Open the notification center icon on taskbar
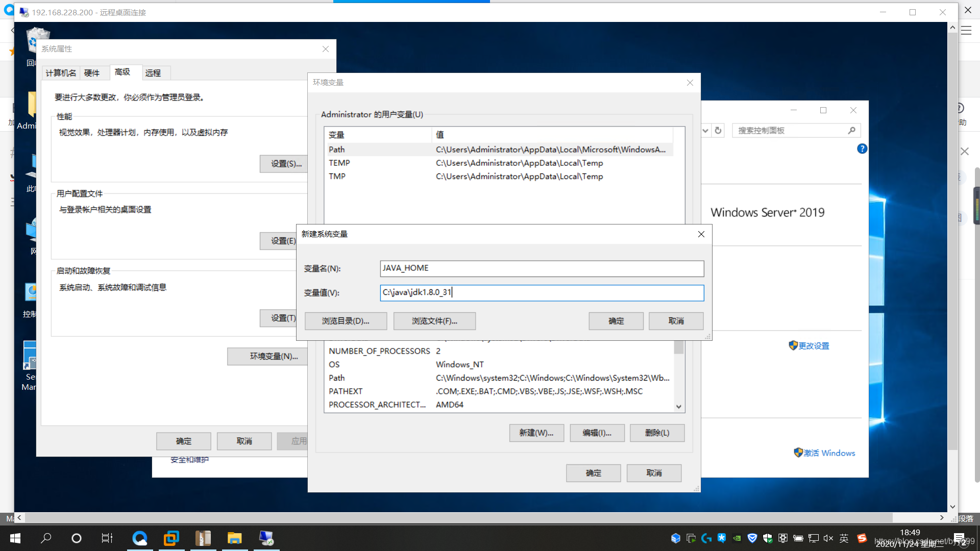The height and width of the screenshot is (551, 980). (x=959, y=538)
